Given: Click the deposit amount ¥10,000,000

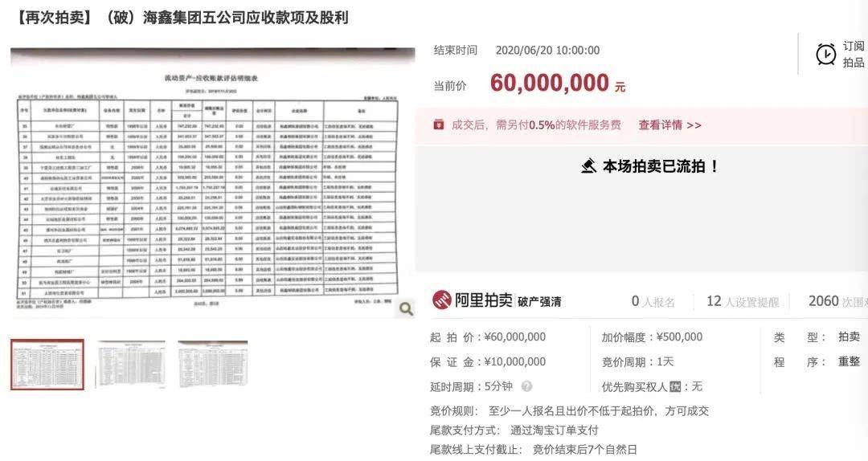Looking at the screenshot, I should pos(515,362).
